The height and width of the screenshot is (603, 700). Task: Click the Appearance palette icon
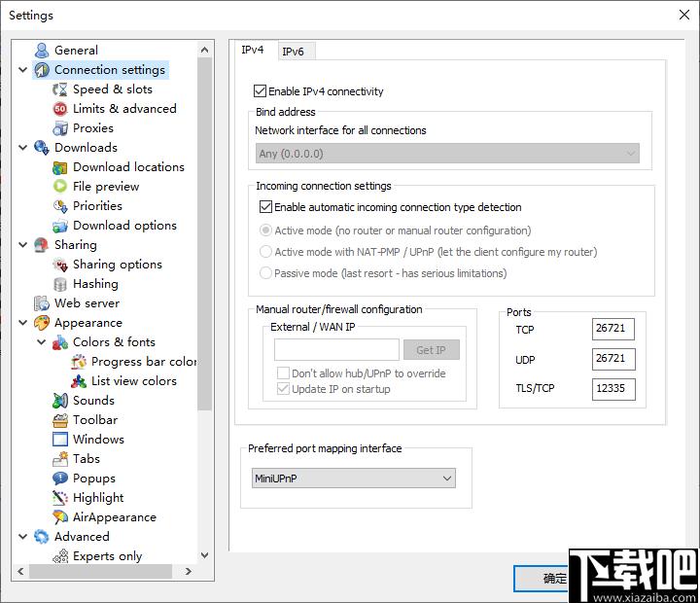pos(42,323)
